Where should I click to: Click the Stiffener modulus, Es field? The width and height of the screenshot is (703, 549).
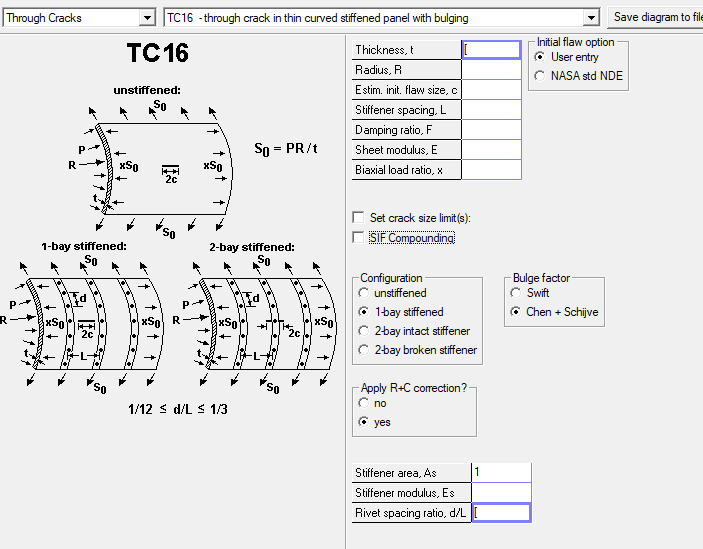coord(501,492)
